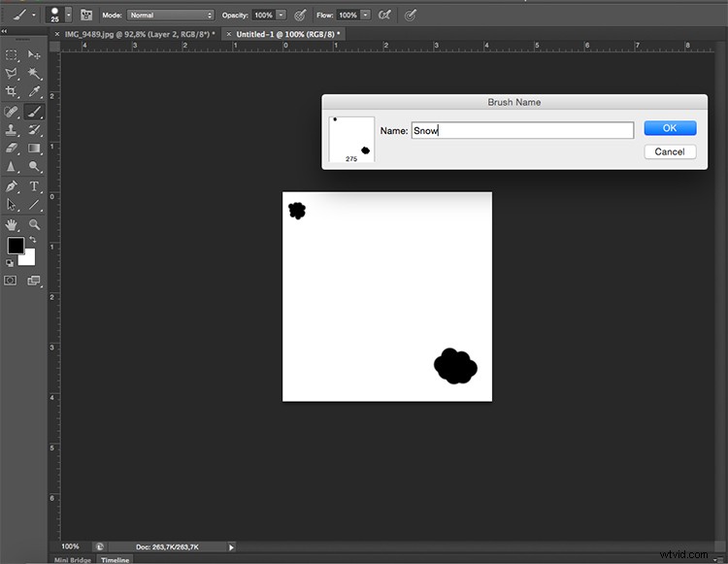The height and width of the screenshot is (564, 728).
Task: Select the Magic Wand tool
Action: click(x=34, y=74)
